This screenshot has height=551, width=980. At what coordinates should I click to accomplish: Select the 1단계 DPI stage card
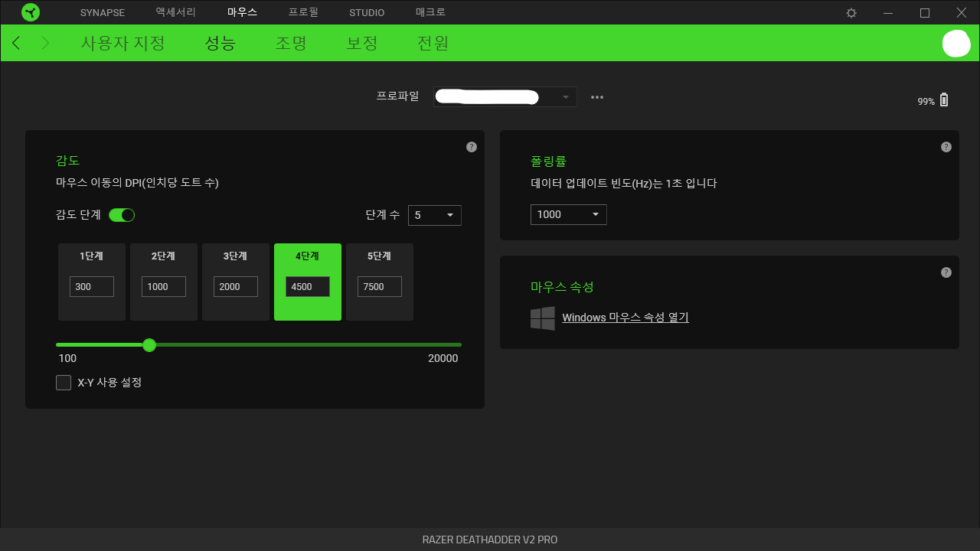(92, 282)
